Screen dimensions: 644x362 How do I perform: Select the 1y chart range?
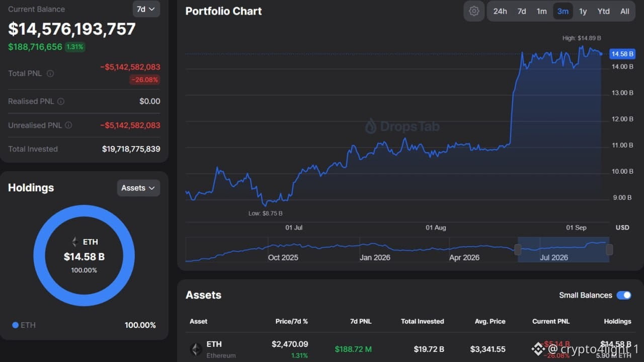coord(583,11)
